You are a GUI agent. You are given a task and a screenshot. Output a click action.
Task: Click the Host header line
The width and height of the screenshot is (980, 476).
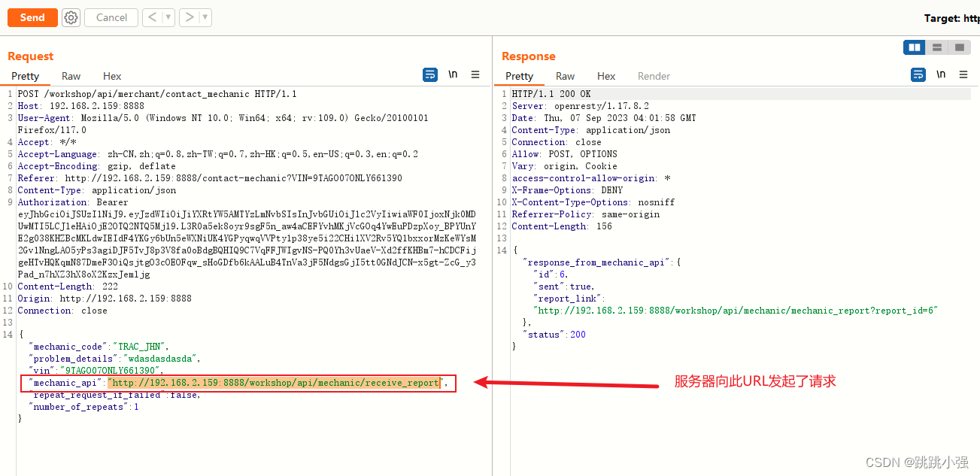tap(81, 106)
